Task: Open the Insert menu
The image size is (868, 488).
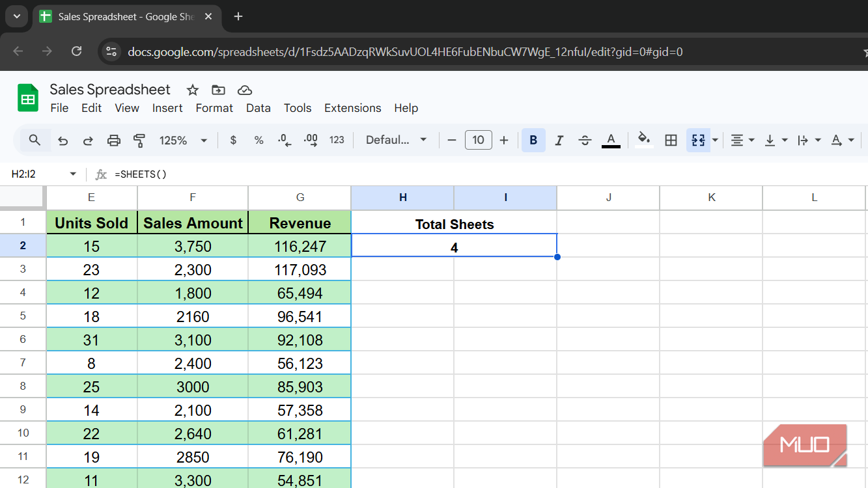Action: pyautogui.click(x=167, y=108)
